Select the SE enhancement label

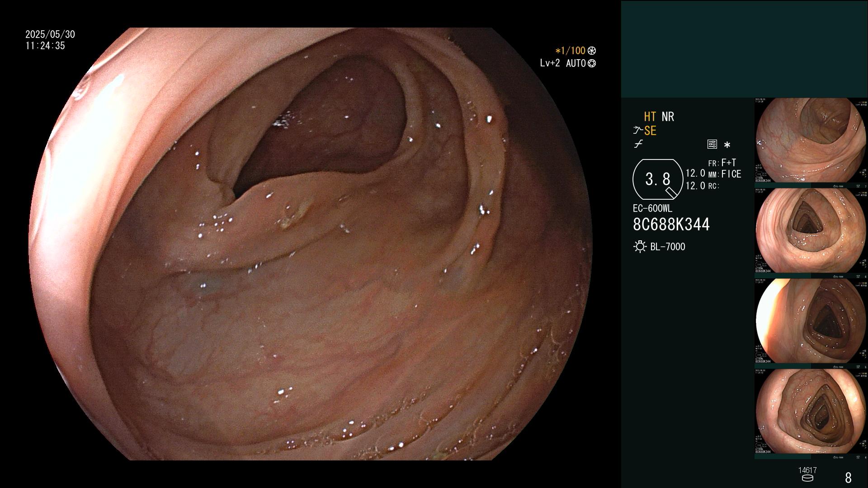click(650, 131)
